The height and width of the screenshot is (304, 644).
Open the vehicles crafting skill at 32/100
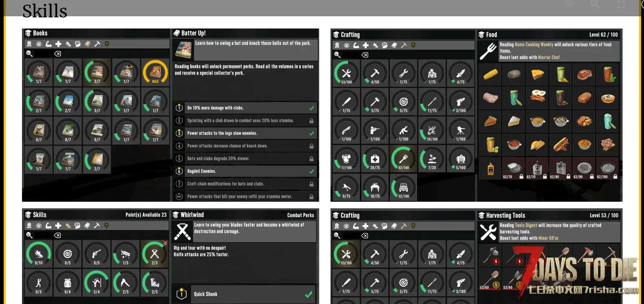pos(403,188)
